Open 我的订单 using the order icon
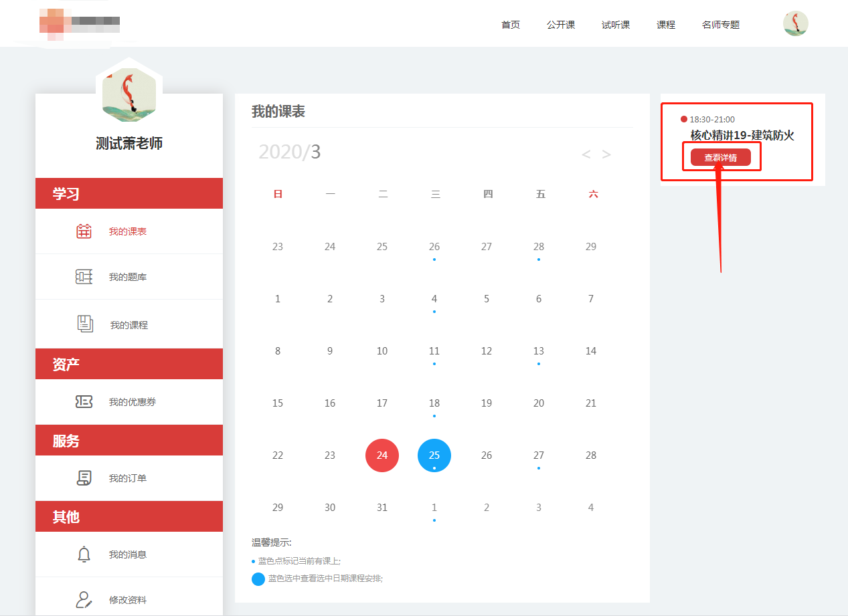848x616 pixels. (x=84, y=478)
